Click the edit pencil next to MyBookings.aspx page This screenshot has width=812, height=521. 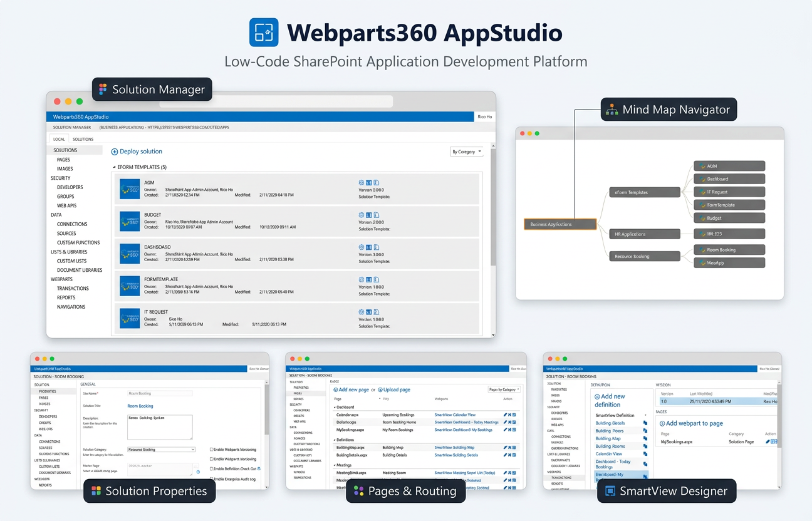tap(505, 430)
